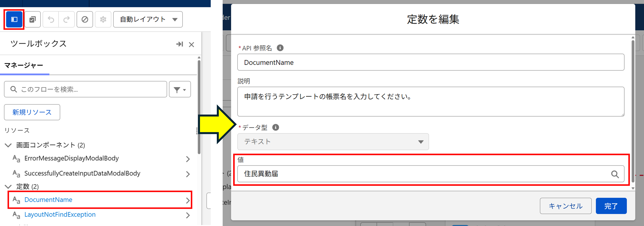This screenshot has height=226, width=644.
Task: Open chevron for LayoutNotFindException row
Action: click(188, 215)
